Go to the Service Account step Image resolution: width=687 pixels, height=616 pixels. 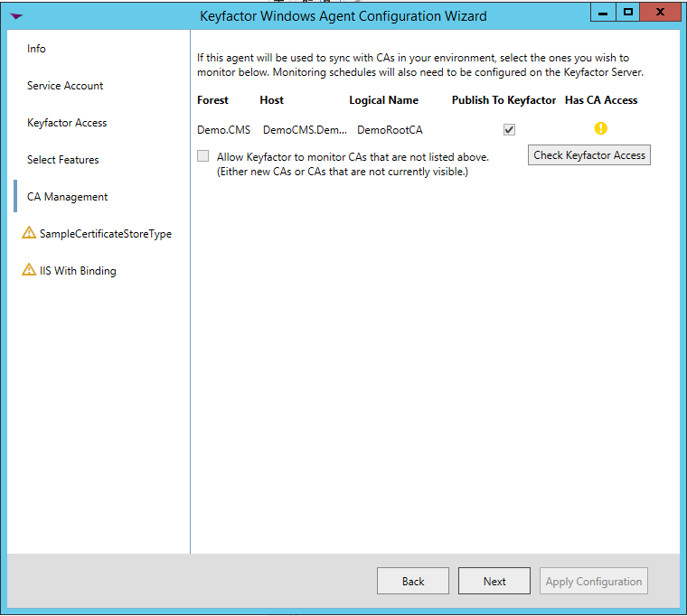(65, 86)
